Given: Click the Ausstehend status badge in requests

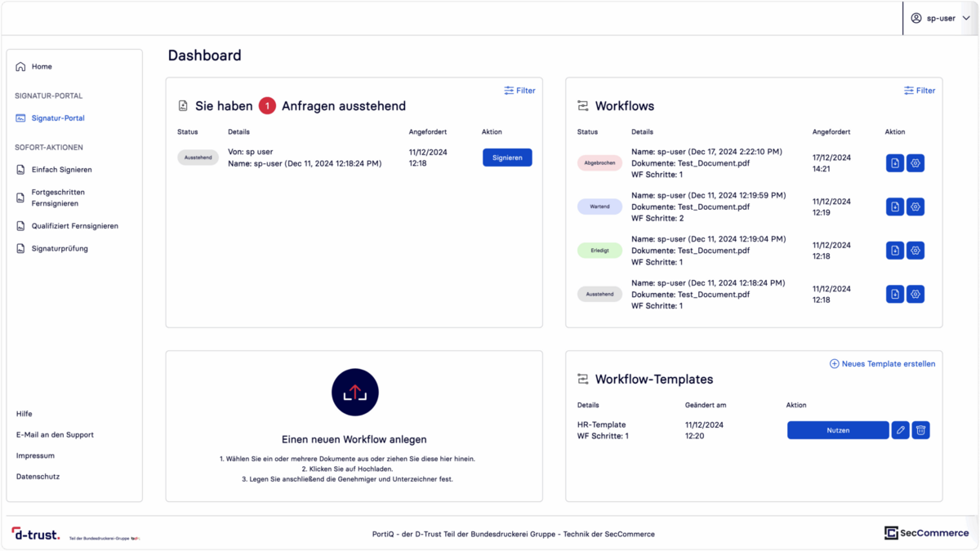Looking at the screenshot, I should (x=198, y=158).
